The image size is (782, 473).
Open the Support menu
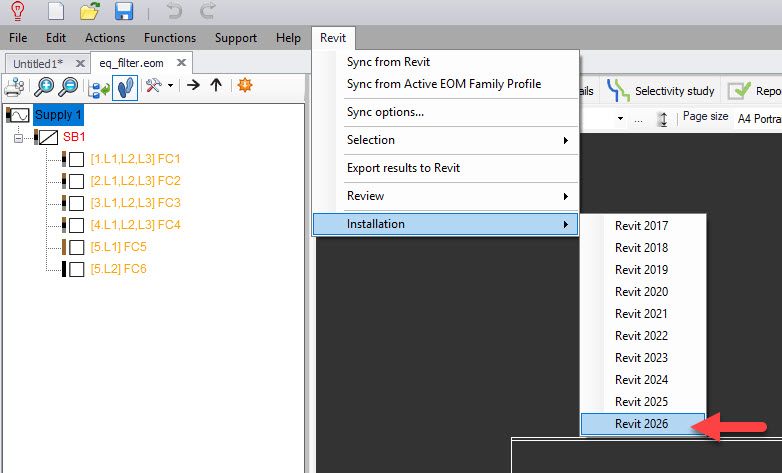point(236,38)
